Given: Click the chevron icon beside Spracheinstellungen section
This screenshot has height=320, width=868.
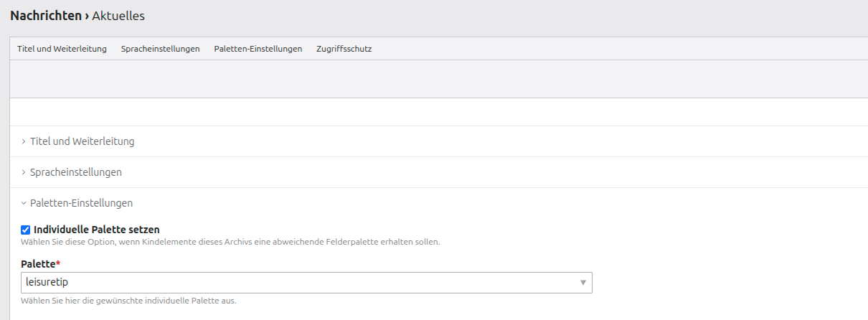Looking at the screenshot, I should point(24,172).
